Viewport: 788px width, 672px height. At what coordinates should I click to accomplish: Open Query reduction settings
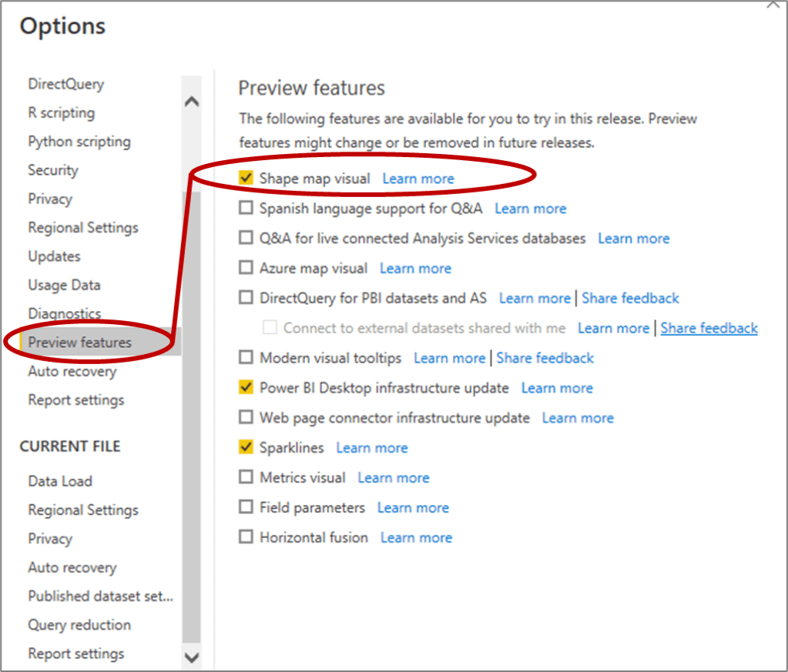pyautogui.click(x=79, y=625)
